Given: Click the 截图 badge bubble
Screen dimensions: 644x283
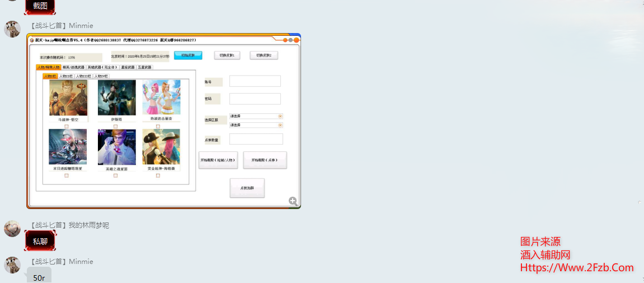Looking at the screenshot, I should (40, 6).
